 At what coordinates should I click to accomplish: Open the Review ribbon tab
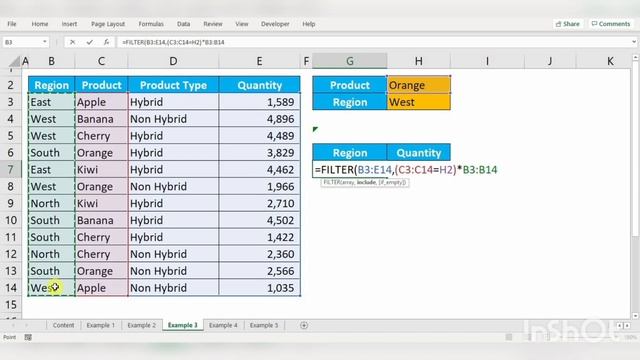pyautogui.click(x=213, y=24)
